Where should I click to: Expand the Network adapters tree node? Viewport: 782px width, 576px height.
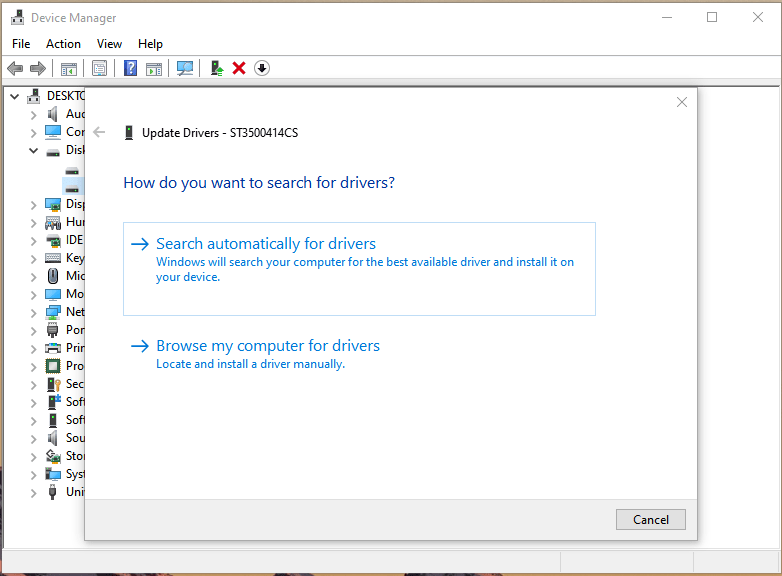(33, 313)
